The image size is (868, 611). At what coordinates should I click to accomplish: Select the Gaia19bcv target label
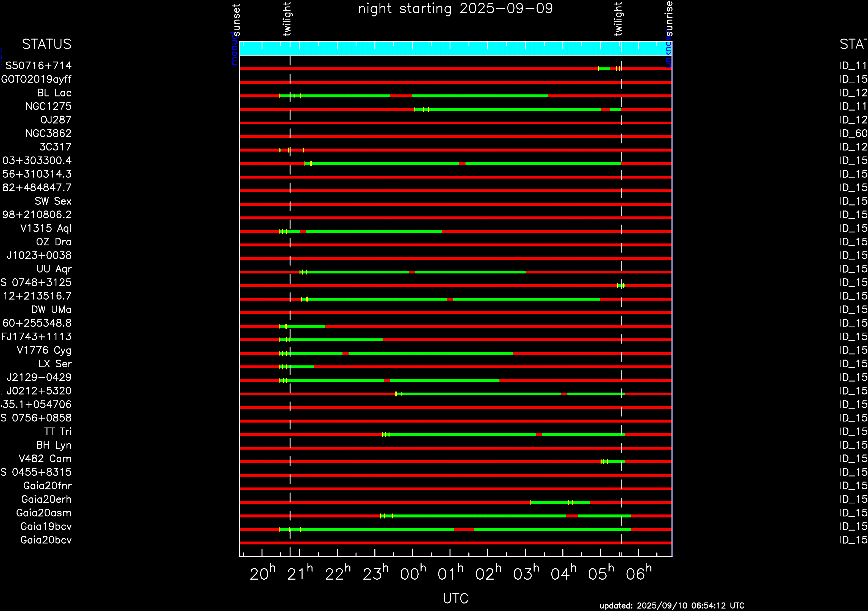click(46, 527)
